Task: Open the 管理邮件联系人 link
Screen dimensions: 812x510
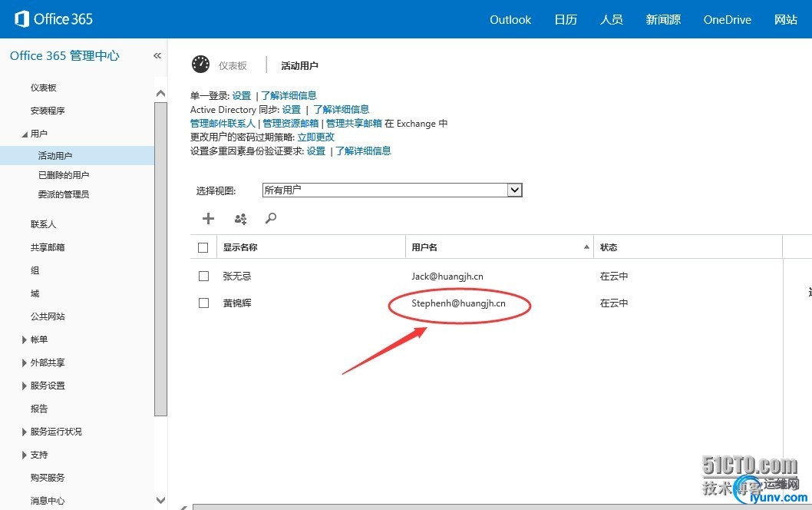Action: tap(223, 124)
